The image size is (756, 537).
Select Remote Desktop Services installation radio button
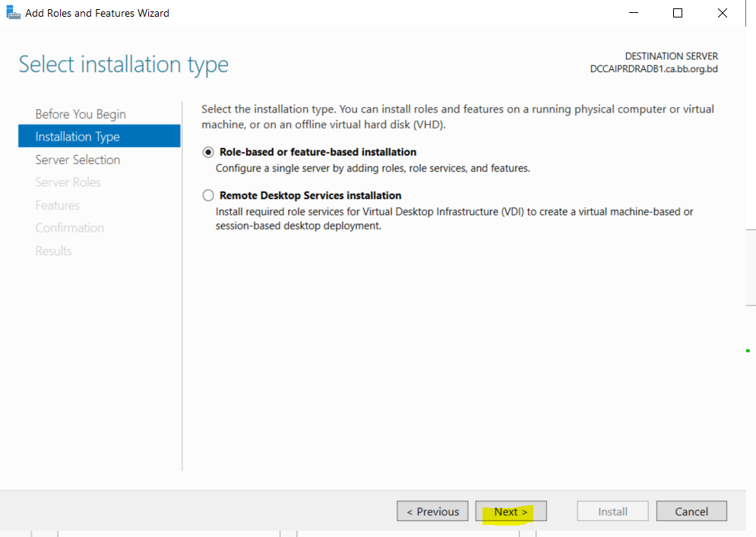pos(207,195)
